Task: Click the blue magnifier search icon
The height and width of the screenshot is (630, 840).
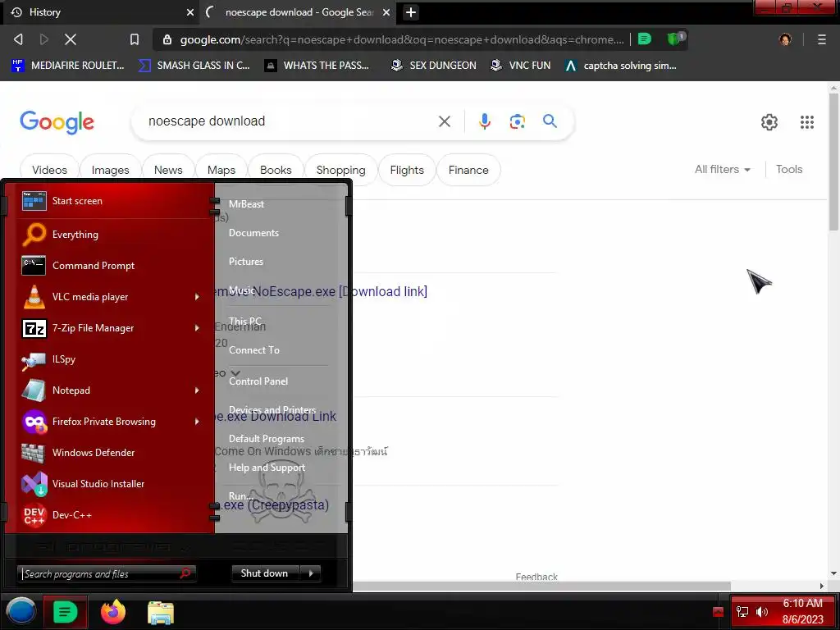Action: pyautogui.click(x=550, y=121)
